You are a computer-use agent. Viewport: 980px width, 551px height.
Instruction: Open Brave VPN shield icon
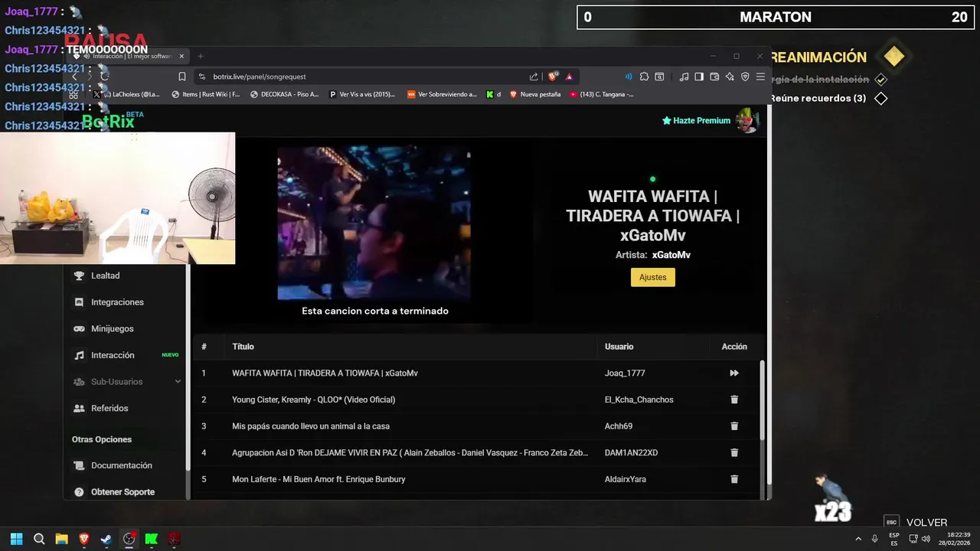coord(745,77)
